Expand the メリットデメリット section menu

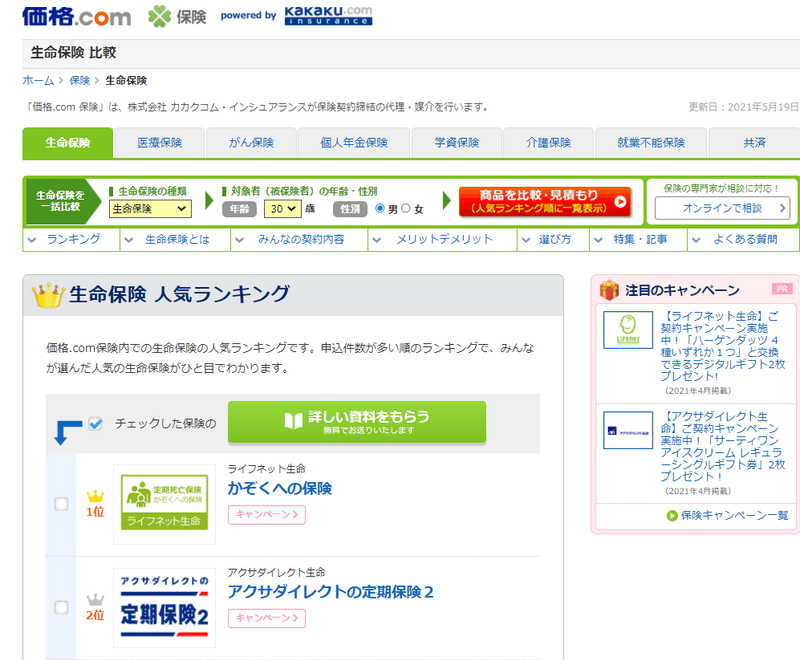point(442,239)
